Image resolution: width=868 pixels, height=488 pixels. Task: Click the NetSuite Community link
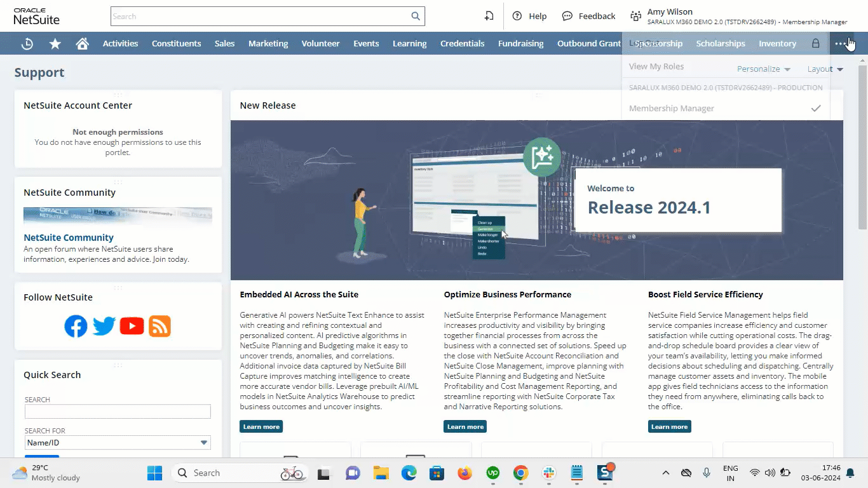[x=69, y=238]
